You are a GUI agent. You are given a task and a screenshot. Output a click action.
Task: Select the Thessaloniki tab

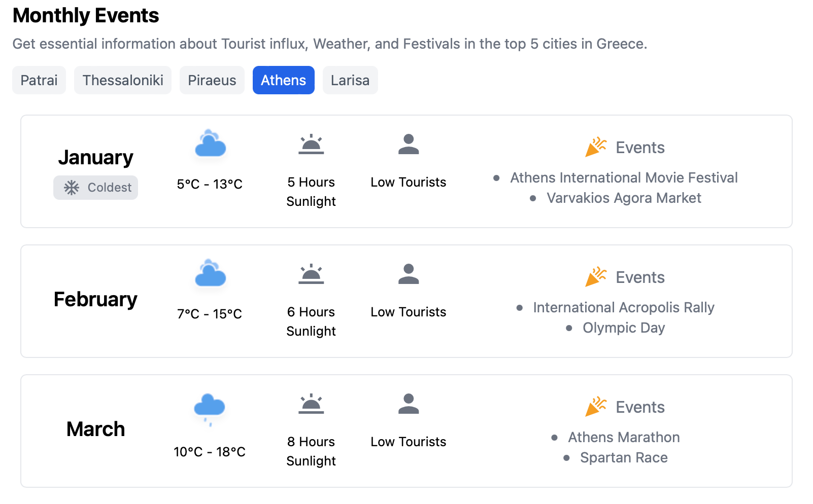(x=123, y=80)
